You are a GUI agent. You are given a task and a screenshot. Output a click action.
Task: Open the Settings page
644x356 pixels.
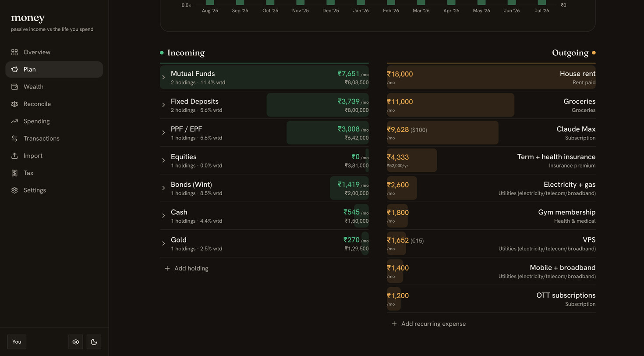(54, 190)
